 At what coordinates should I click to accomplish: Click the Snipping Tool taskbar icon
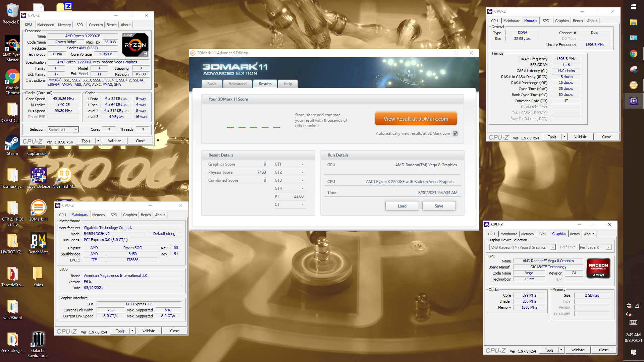(x=634, y=69)
